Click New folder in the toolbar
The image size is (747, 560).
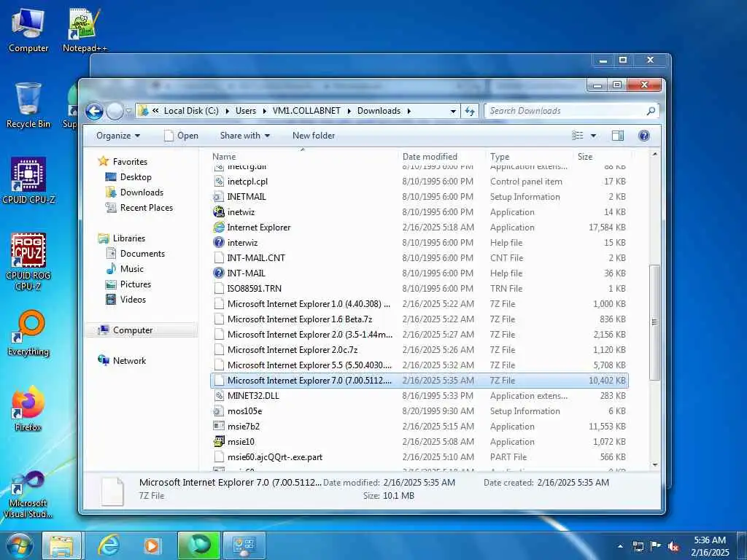[314, 136]
